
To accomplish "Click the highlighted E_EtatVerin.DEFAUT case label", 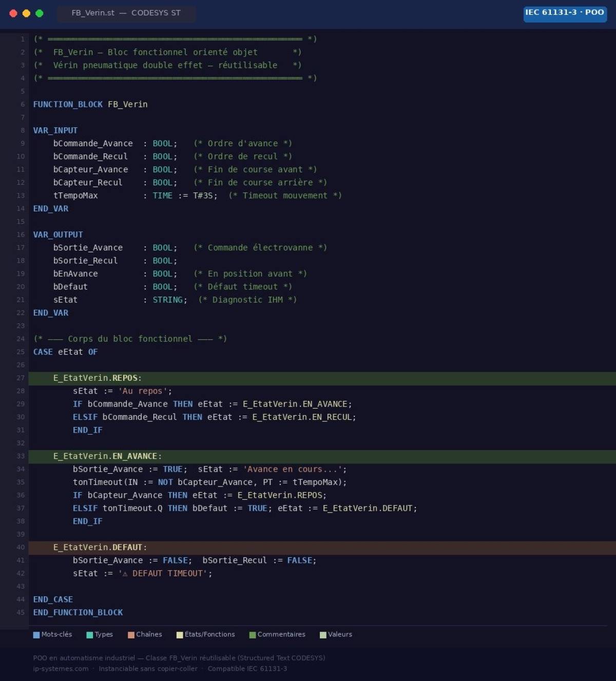I will pyautogui.click(x=100, y=548).
